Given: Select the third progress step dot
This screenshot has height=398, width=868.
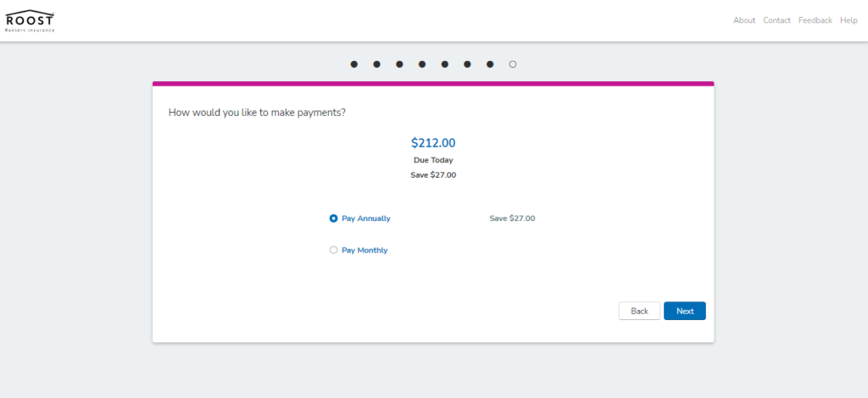Looking at the screenshot, I should (399, 64).
